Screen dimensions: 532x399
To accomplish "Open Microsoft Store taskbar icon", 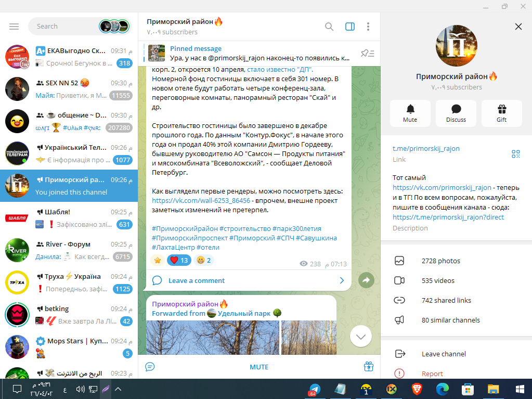I will tap(468, 389).
